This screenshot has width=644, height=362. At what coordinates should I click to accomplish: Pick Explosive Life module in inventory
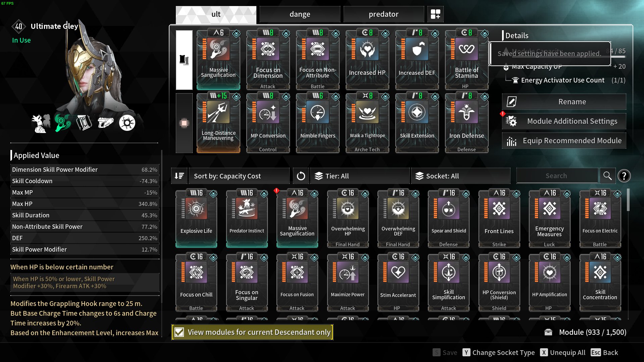(x=196, y=218)
